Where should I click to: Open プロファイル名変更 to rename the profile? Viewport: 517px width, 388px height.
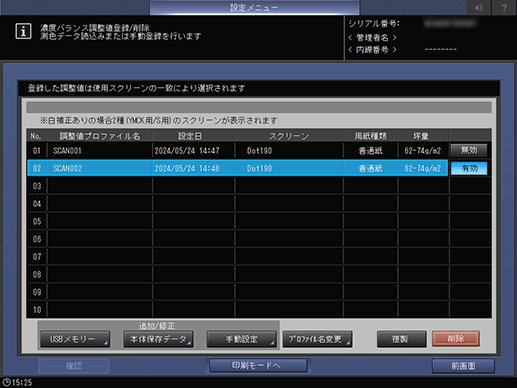click(317, 339)
